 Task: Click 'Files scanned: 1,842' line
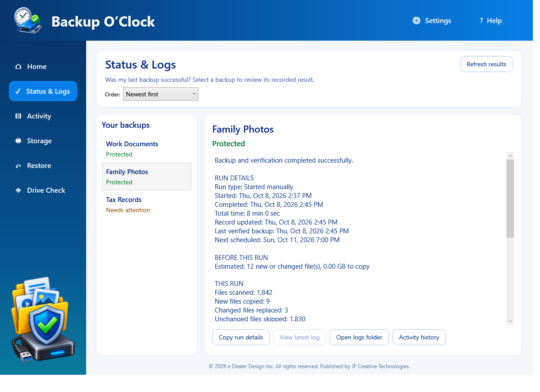click(243, 293)
